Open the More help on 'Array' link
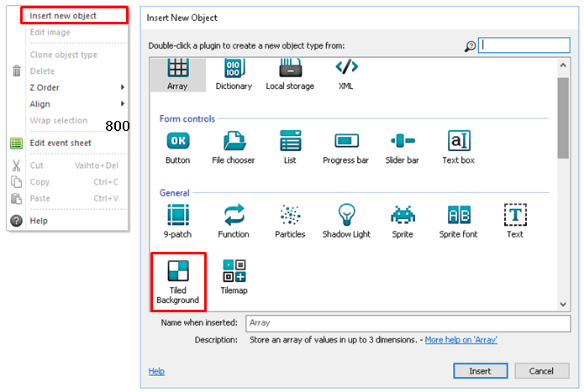584x392 pixels. 460,340
